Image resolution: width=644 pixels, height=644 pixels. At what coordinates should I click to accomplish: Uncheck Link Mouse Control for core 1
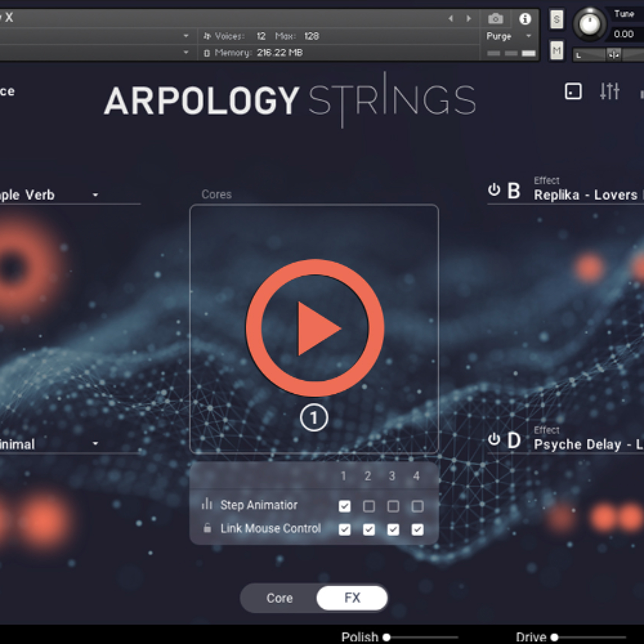coord(344,530)
